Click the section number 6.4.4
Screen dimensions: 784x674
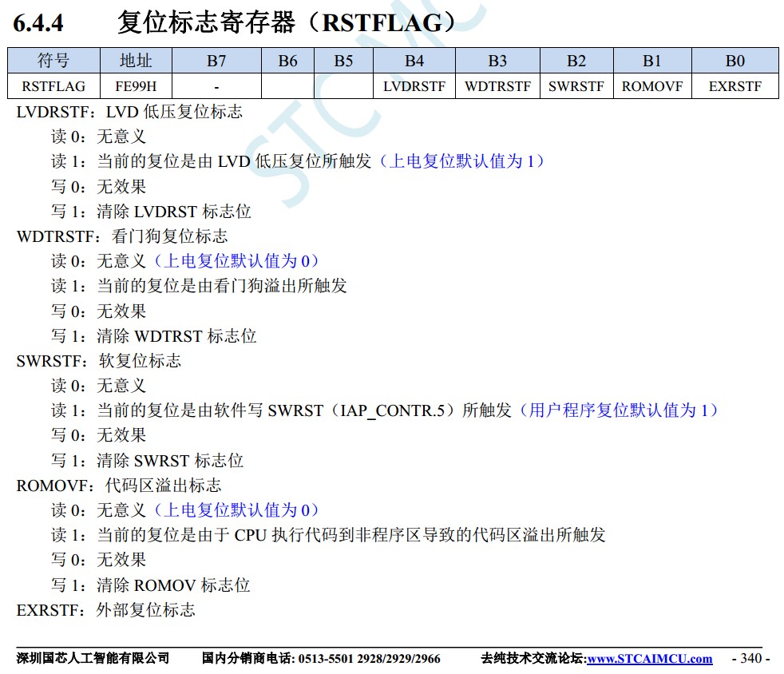pos(38,23)
